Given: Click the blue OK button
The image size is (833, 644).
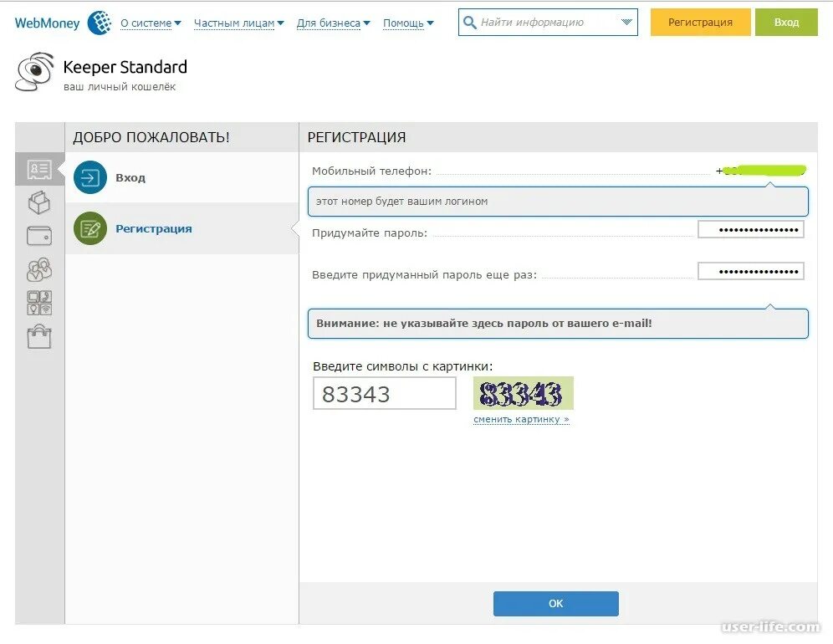Looking at the screenshot, I should pyautogui.click(x=555, y=604).
